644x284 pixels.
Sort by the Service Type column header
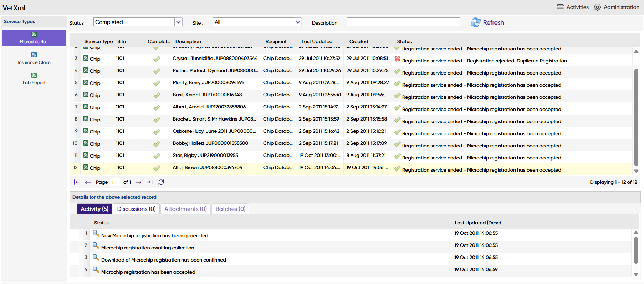click(x=98, y=41)
